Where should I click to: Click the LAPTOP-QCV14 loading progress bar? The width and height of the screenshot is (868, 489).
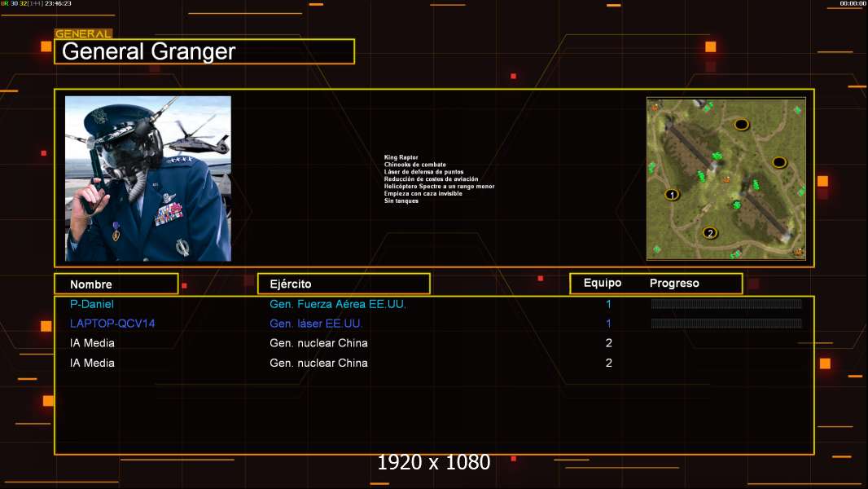click(x=726, y=324)
